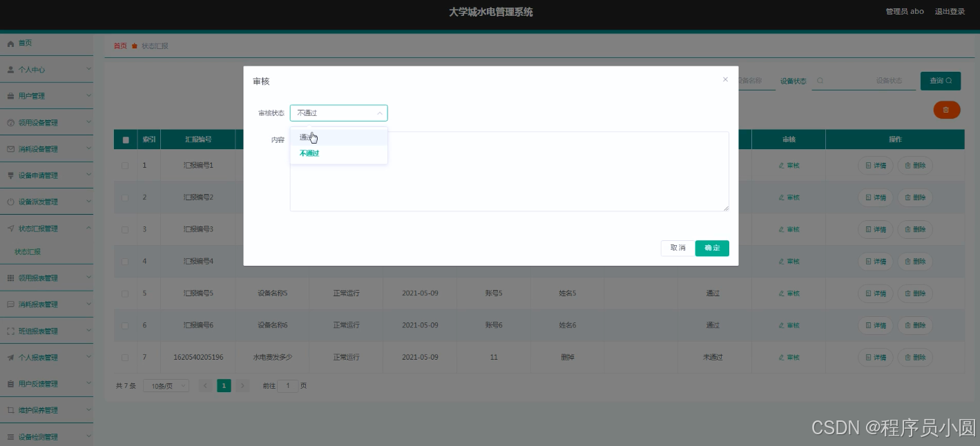The height and width of the screenshot is (446, 980).
Task: Expand the 用户管理 sidebar menu
Action: click(x=46, y=96)
